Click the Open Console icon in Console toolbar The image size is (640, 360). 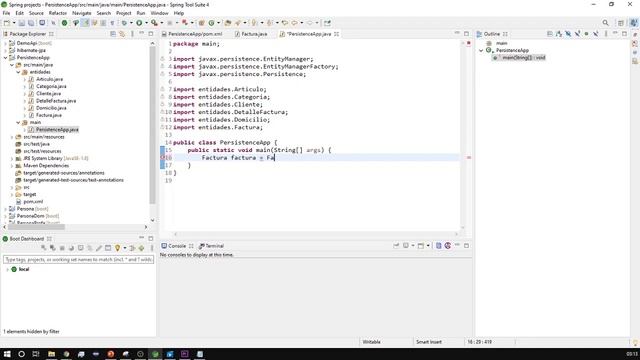[x=421, y=246]
